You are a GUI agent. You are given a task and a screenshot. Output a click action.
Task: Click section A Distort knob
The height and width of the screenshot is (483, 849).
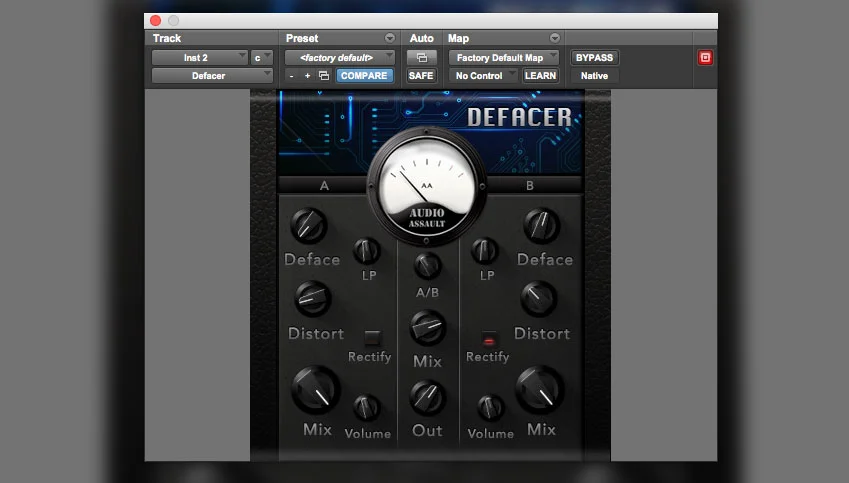coord(313,299)
